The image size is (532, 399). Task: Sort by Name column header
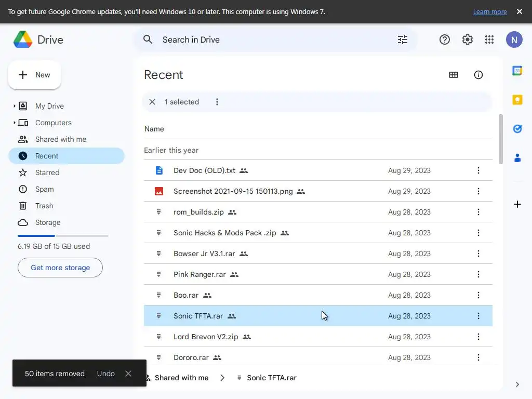click(x=154, y=129)
